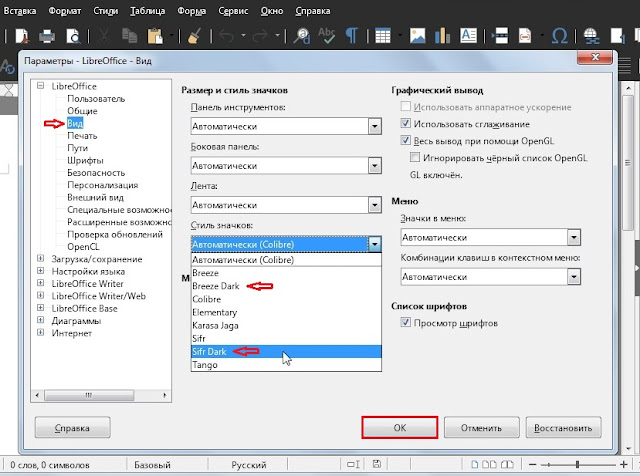Click the Insert Hyperlink globe icon
Image resolution: width=640 pixels, height=476 pixels.
591,36
